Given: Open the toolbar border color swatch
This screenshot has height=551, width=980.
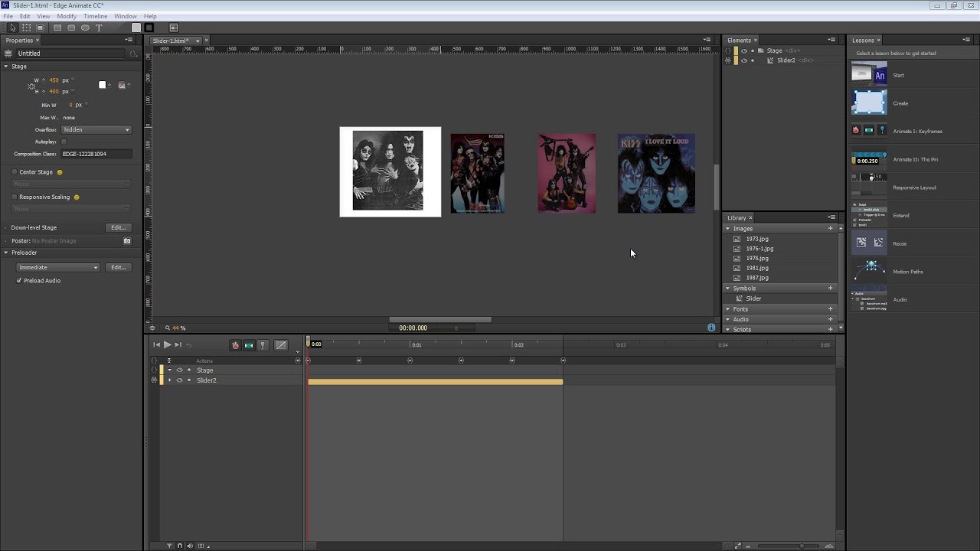Looking at the screenshot, I should 149,28.
